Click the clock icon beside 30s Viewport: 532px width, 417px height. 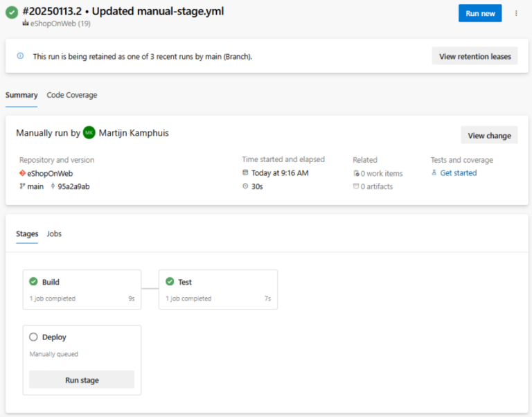pyautogui.click(x=245, y=186)
